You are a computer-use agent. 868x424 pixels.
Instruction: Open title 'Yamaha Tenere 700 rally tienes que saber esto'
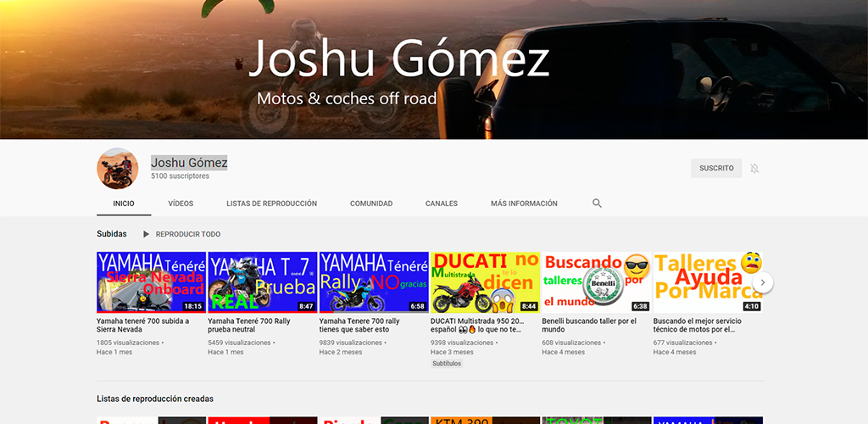tap(359, 325)
